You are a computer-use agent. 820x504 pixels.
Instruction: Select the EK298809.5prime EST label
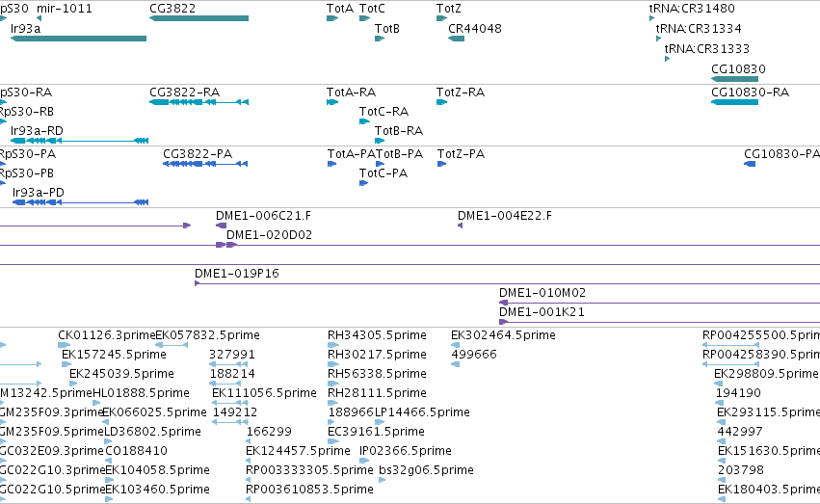pyautogui.click(x=766, y=373)
